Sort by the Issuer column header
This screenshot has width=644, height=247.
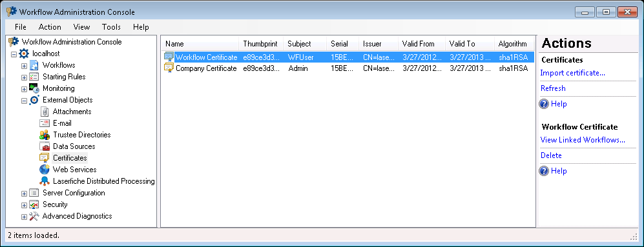(379, 44)
